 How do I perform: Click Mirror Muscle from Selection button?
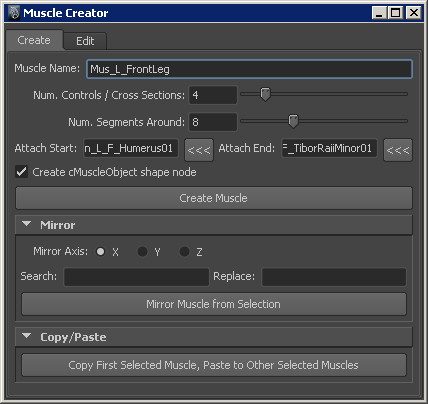tap(214, 304)
